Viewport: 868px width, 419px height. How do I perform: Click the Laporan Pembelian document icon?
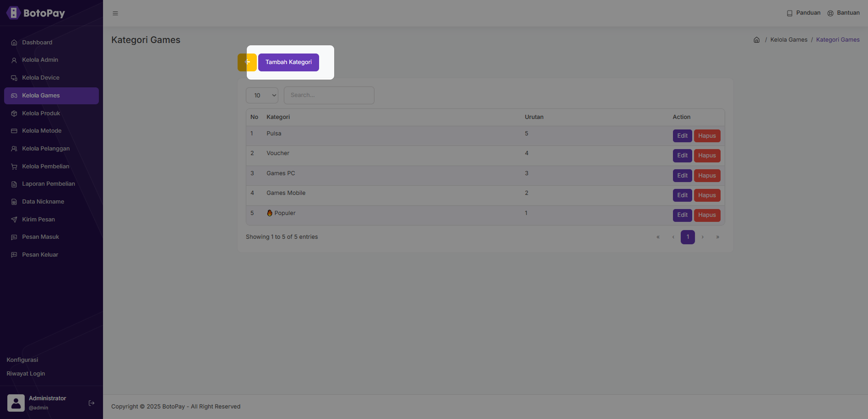click(x=14, y=184)
